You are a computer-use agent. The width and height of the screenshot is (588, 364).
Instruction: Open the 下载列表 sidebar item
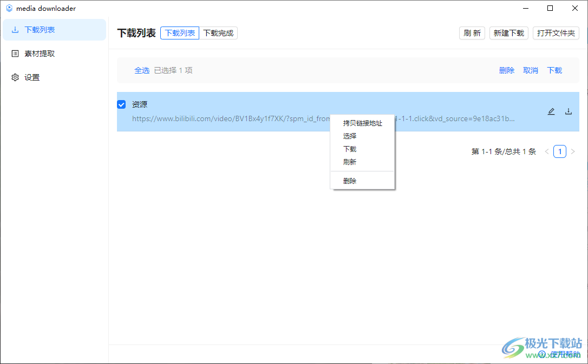pyautogui.click(x=54, y=30)
